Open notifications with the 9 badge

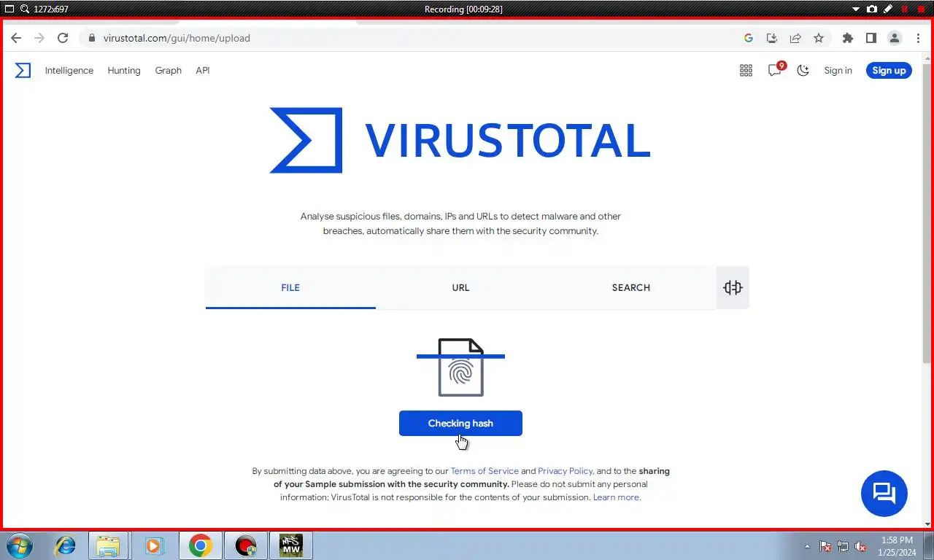(776, 70)
